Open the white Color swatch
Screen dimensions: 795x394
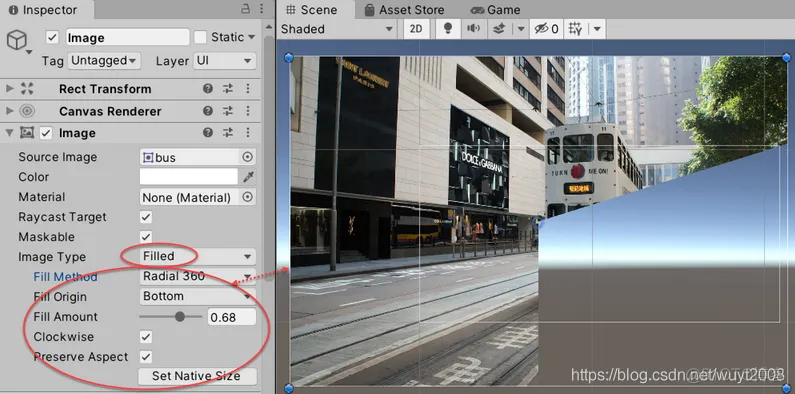click(x=189, y=177)
